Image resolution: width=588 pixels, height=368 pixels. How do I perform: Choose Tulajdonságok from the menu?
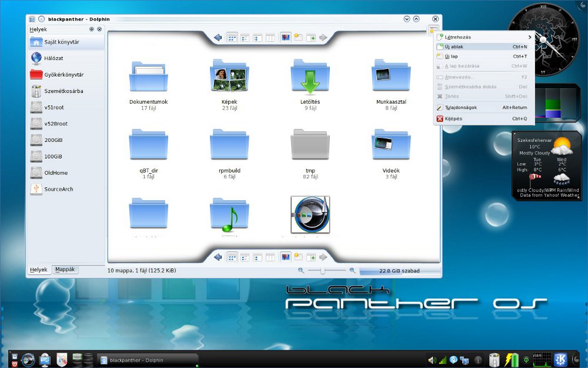pyautogui.click(x=484, y=107)
